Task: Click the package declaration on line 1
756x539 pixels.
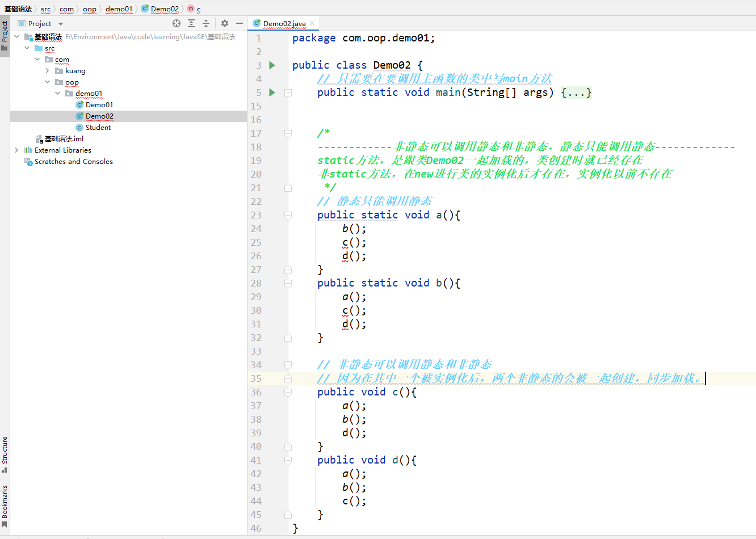Action: (364, 38)
